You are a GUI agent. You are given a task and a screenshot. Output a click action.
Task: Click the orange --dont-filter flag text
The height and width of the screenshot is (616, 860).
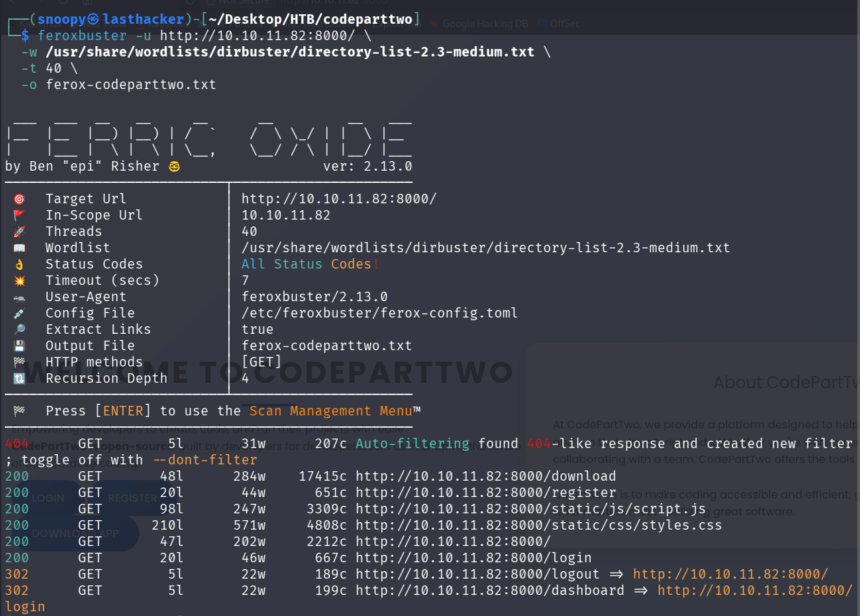[x=205, y=460]
